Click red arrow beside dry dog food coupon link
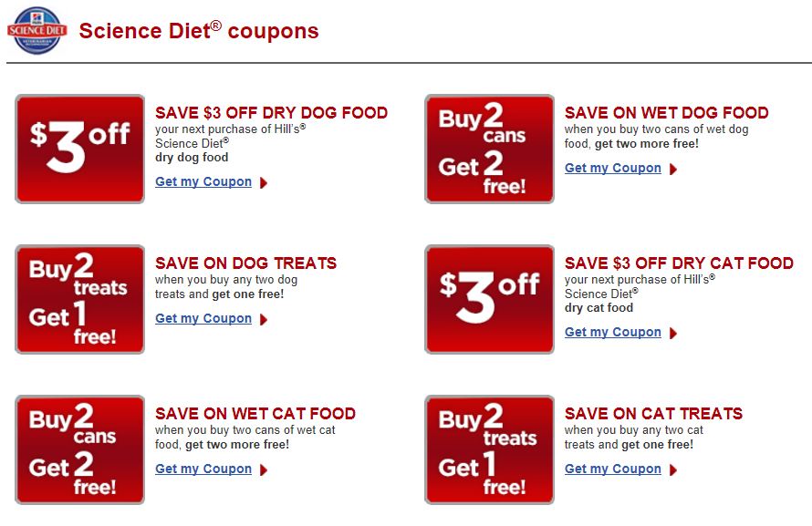 264,183
